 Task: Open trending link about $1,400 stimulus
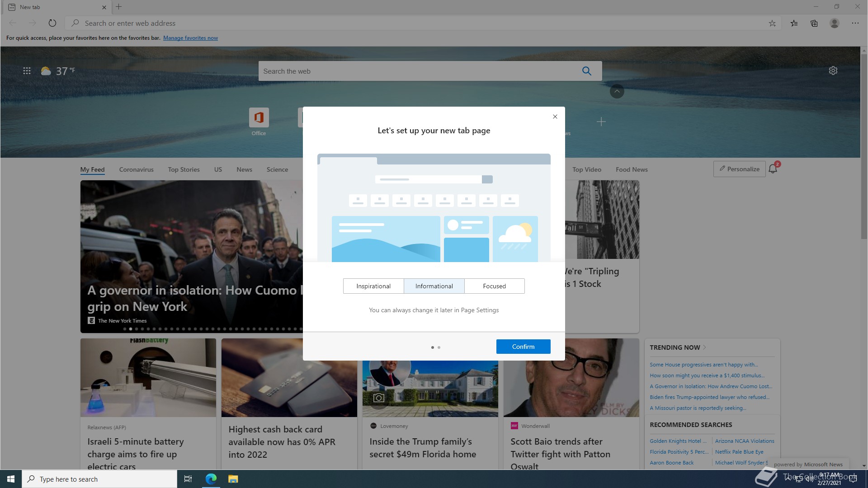pyautogui.click(x=707, y=375)
